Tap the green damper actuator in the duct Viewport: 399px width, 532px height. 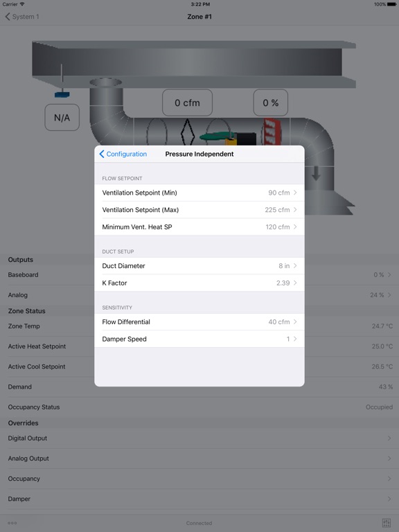[216, 136]
